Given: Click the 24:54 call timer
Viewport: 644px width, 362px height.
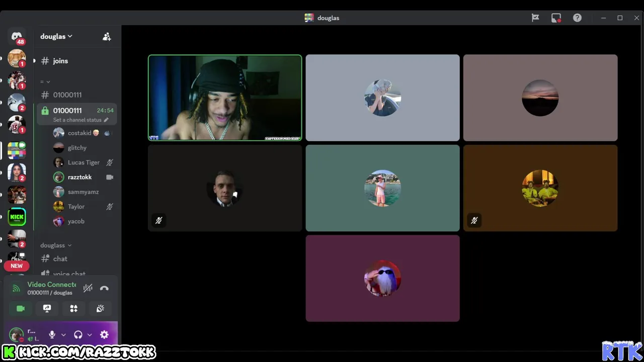Looking at the screenshot, I should click(x=105, y=111).
